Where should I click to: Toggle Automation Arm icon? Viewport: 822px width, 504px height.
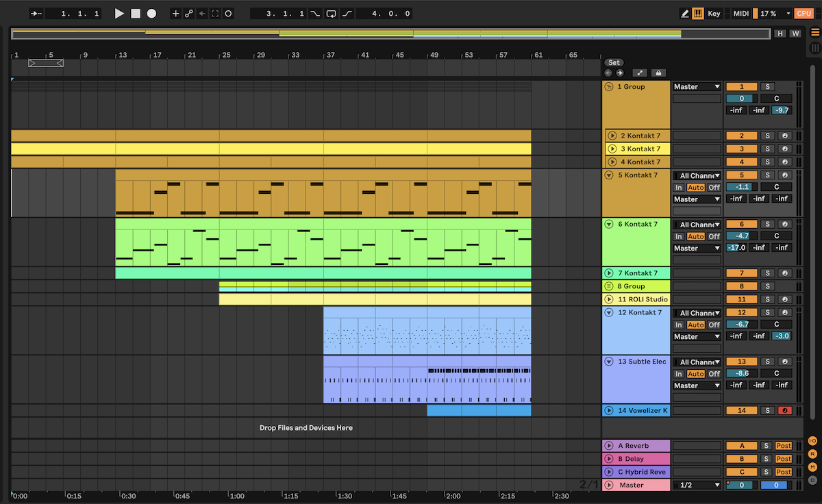click(x=189, y=13)
